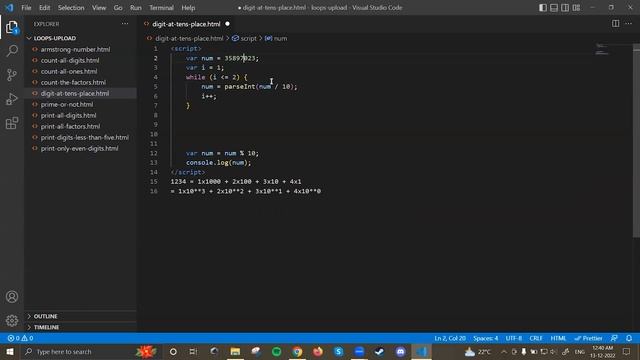Open print-only-even-digits.html file
Image resolution: width=640 pixels, height=360 pixels.
pyautogui.click(x=80, y=149)
